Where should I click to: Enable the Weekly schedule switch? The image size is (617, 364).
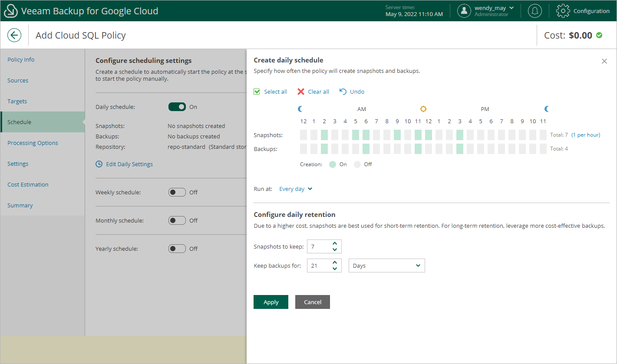point(177,192)
